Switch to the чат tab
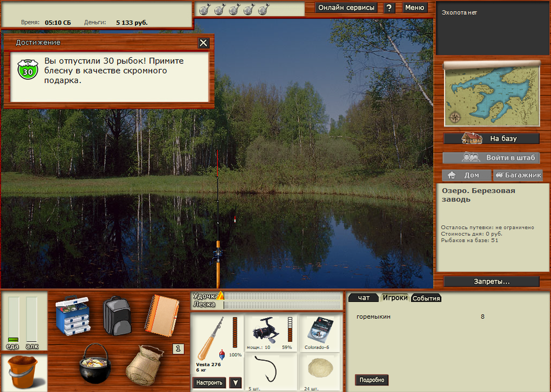The height and width of the screenshot is (392, 551). (364, 298)
